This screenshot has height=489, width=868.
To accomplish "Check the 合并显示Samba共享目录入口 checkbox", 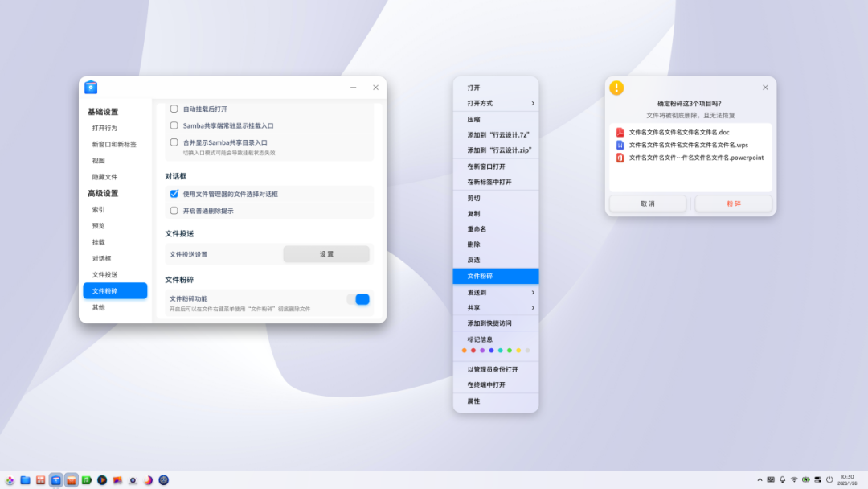I will (x=174, y=142).
